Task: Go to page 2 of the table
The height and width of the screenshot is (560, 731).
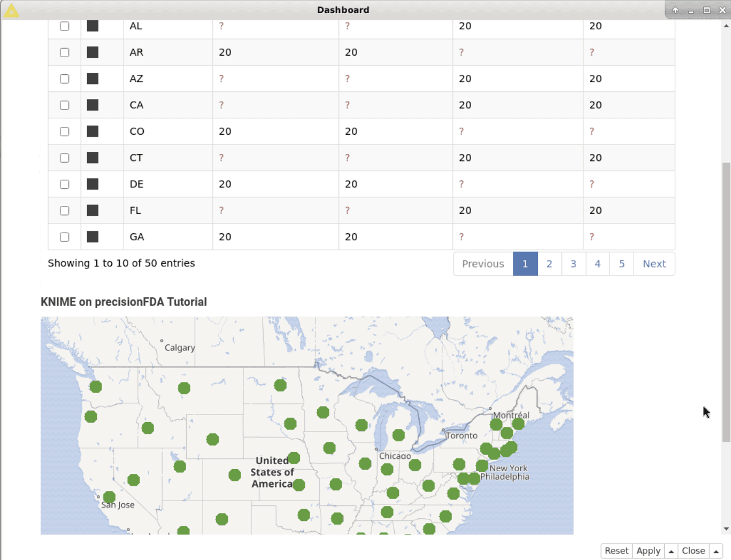Action: pyautogui.click(x=549, y=264)
